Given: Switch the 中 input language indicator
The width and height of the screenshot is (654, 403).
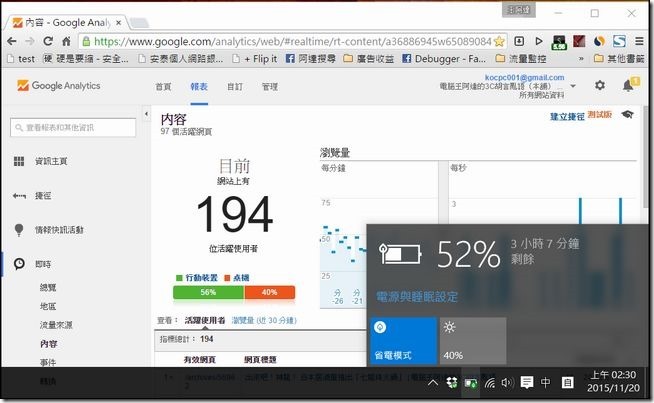Looking at the screenshot, I should pyautogui.click(x=545, y=383).
